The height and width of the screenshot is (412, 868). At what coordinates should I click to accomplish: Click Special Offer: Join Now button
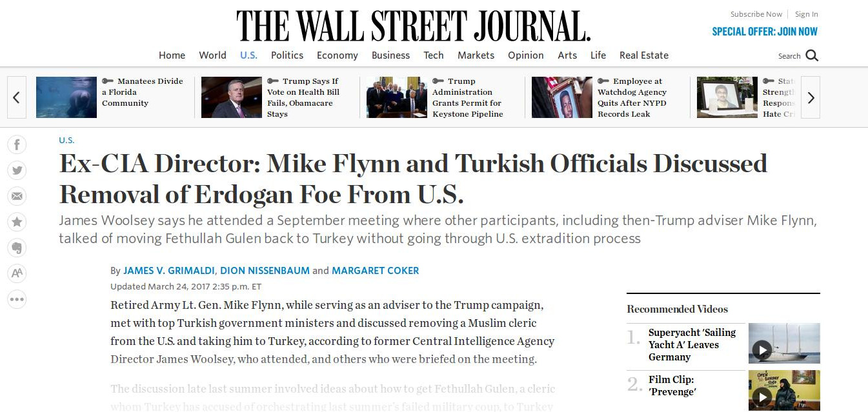764,32
